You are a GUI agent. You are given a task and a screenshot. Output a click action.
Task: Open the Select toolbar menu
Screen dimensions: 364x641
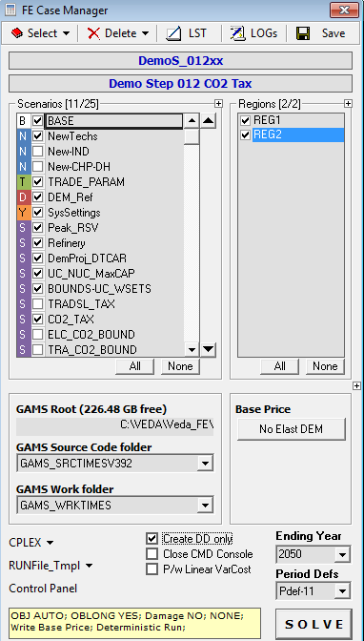pos(40,33)
